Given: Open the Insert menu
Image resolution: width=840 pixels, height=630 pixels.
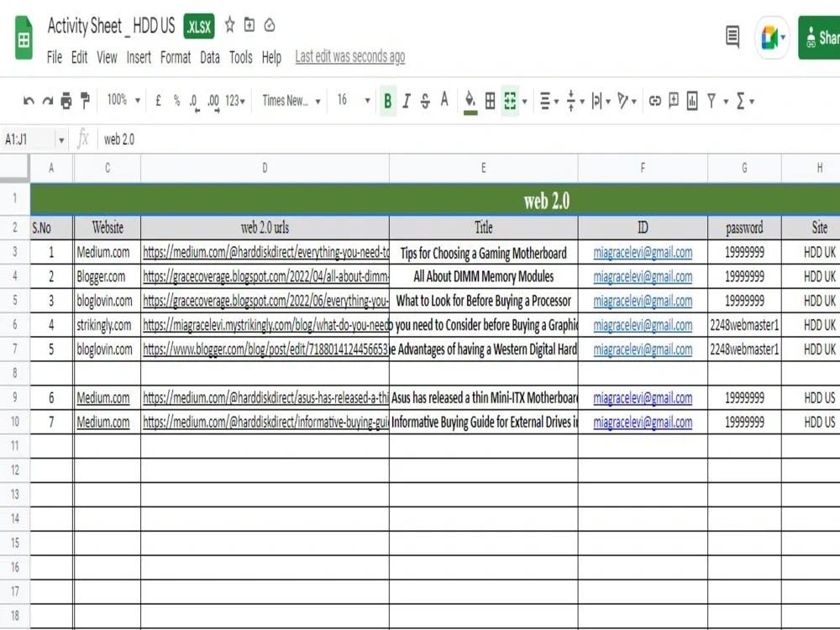Looking at the screenshot, I should click(139, 57).
